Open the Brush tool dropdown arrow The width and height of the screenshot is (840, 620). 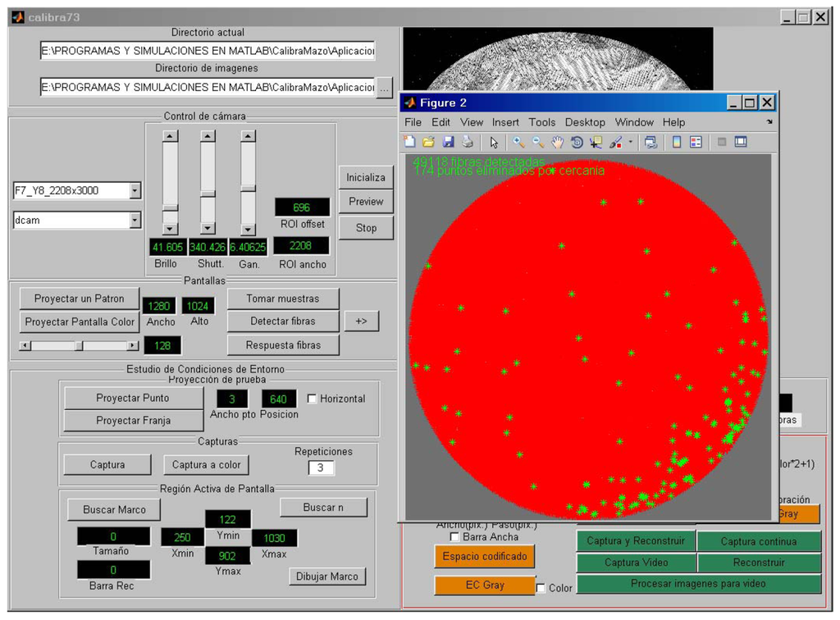[x=630, y=142]
